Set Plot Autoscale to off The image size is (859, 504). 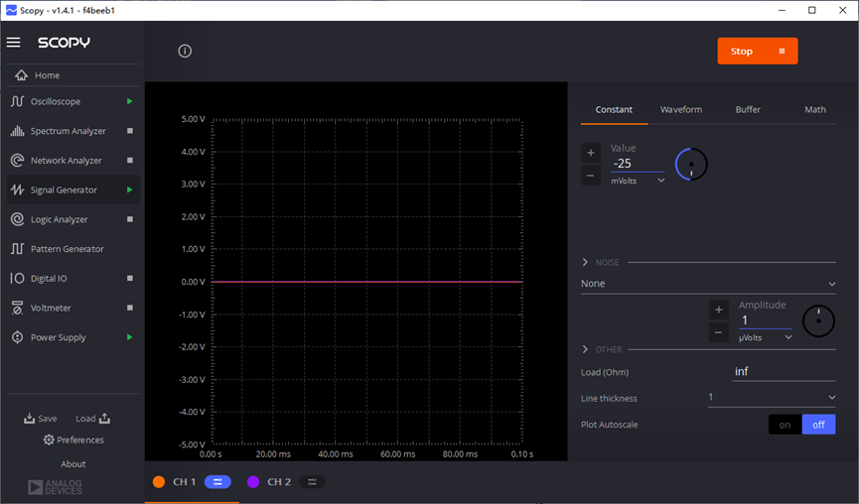(x=818, y=425)
